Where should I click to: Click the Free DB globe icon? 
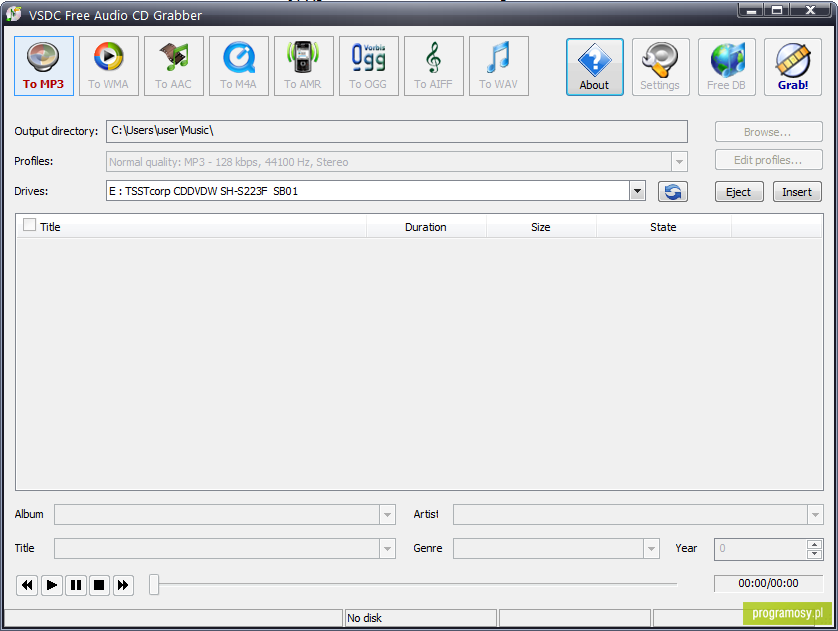pos(727,67)
